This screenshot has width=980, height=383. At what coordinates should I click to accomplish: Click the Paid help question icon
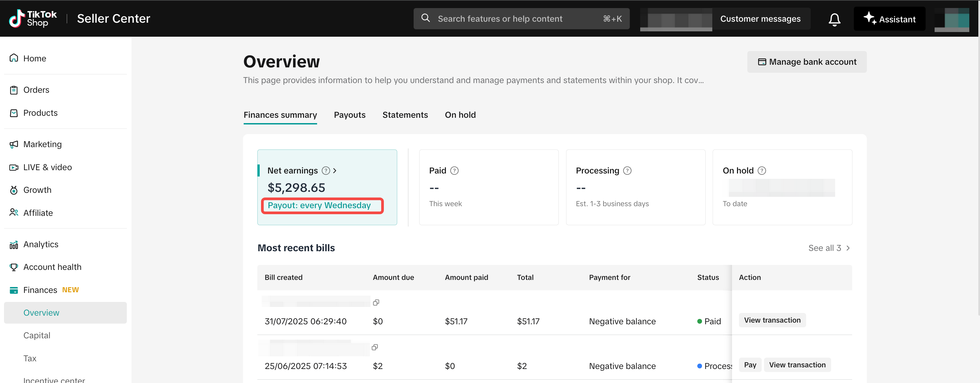tap(454, 170)
